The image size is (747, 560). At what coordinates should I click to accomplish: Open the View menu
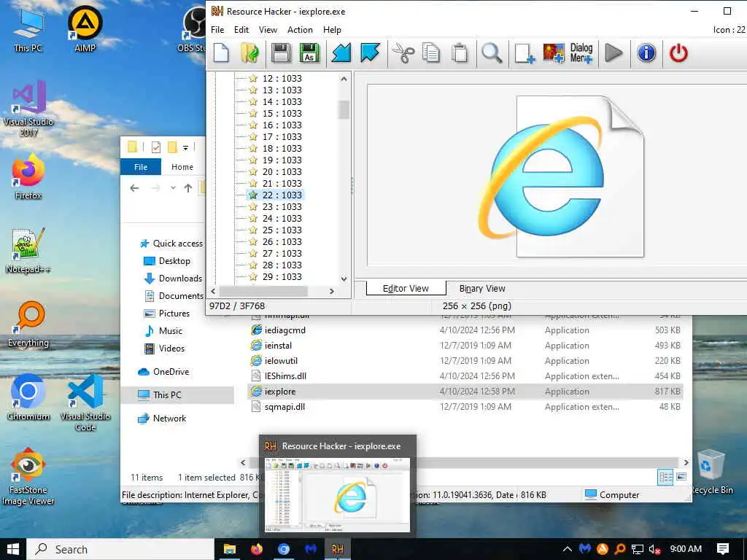coord(268,29)
